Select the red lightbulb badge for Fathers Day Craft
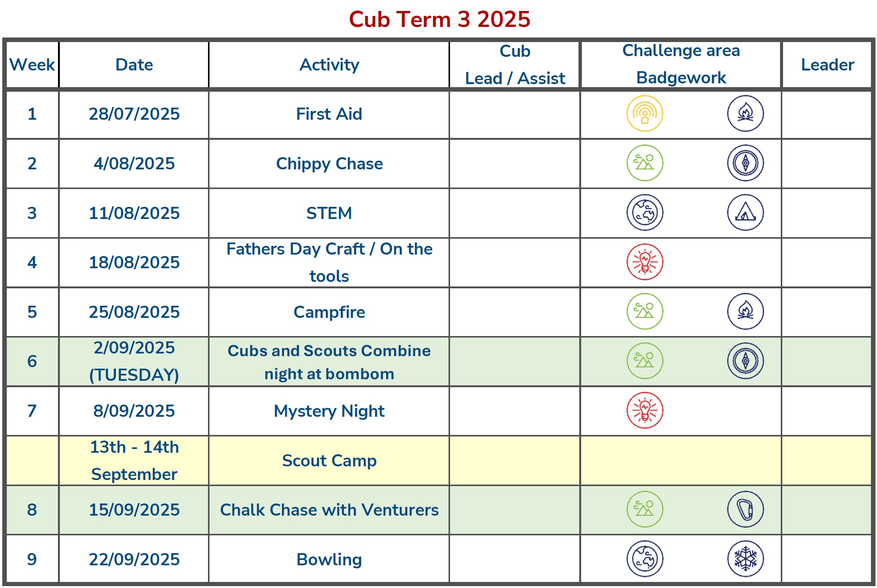Image resolution: width=877 pixels, height=588 pixels. point(644,262)
